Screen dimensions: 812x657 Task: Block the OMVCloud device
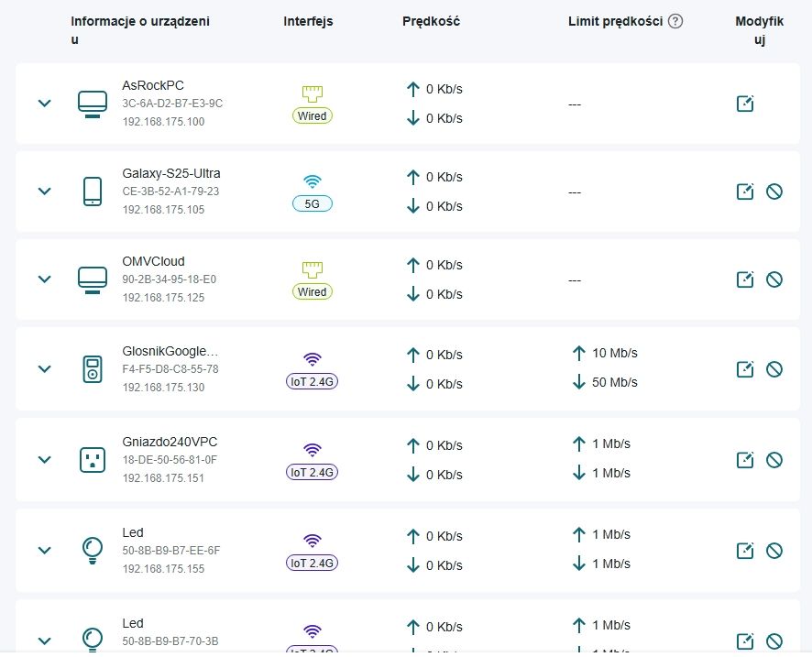coord(774,279)
